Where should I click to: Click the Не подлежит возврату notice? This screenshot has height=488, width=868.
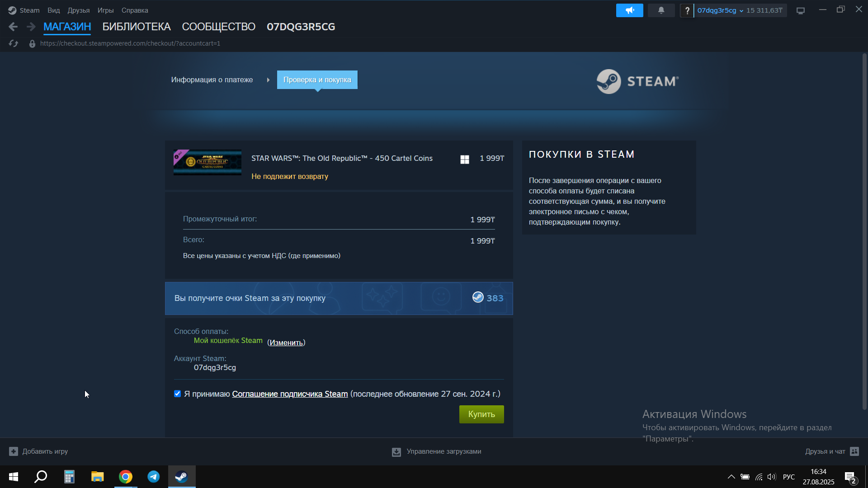(290, 176)
